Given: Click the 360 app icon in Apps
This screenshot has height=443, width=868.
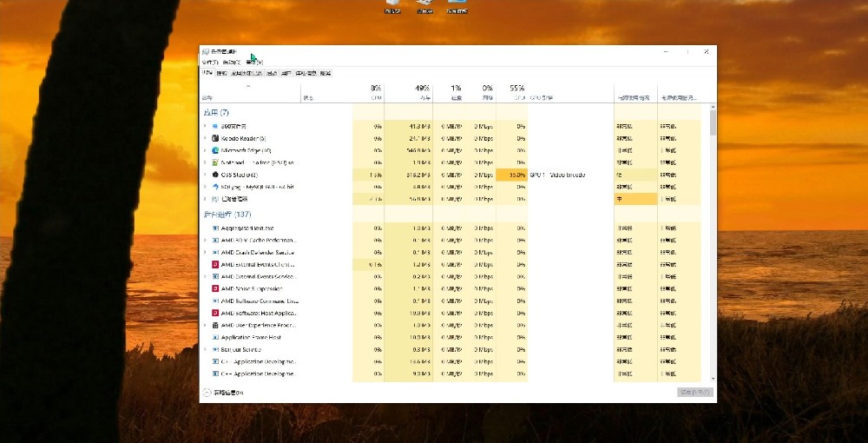Looking at the screenshot, I should pyautogui.click(x=215, y=126).
